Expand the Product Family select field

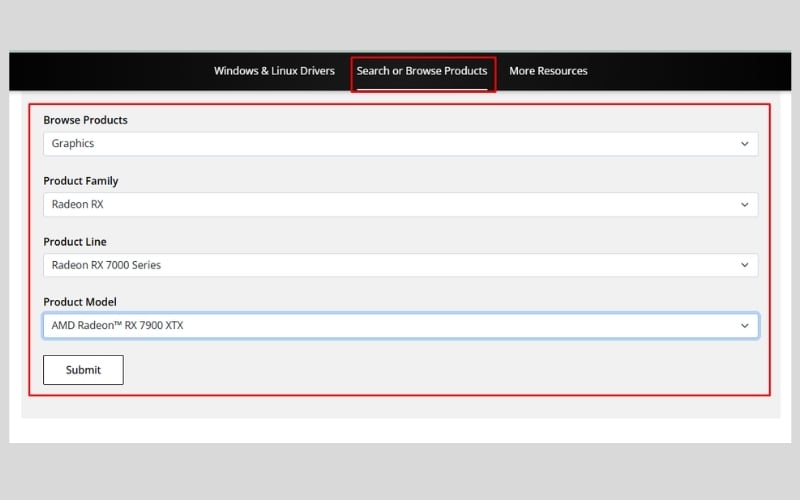tap(400, 205)
